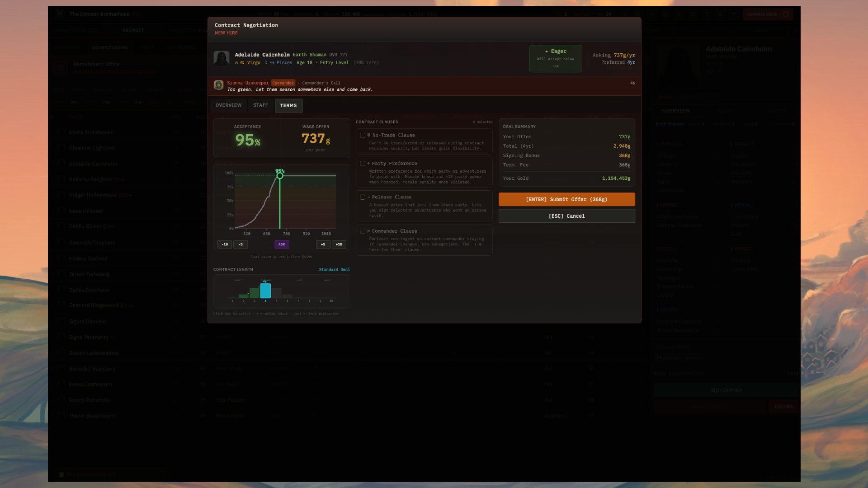
Task: Enable the No-Trade Clause checkbox
Action: [x=363, y=135]
